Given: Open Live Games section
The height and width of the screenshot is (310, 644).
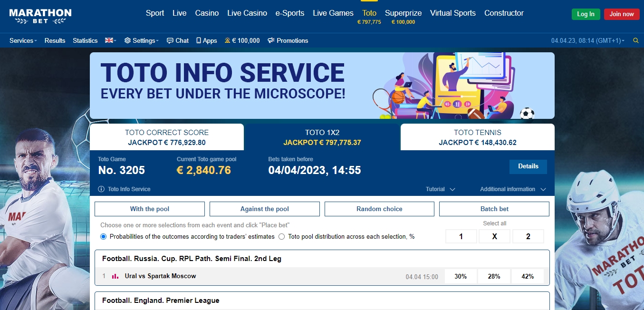Looking at the screenshot, I should pyautogui.click(x=333, y=13).
